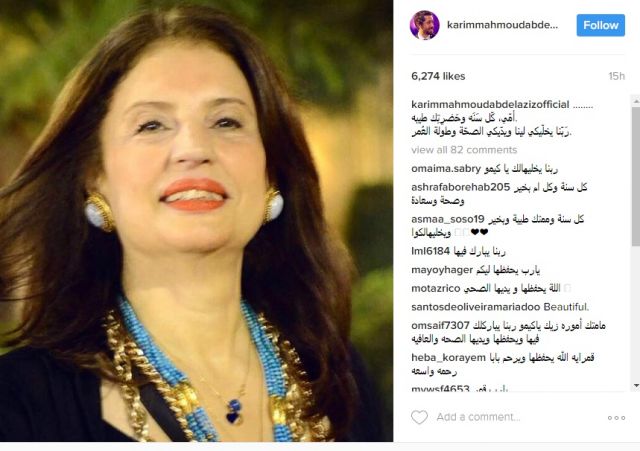Open motazrico commenter profile
The width and height of the screenshot is (640, 451).
(x=436, y=289)
